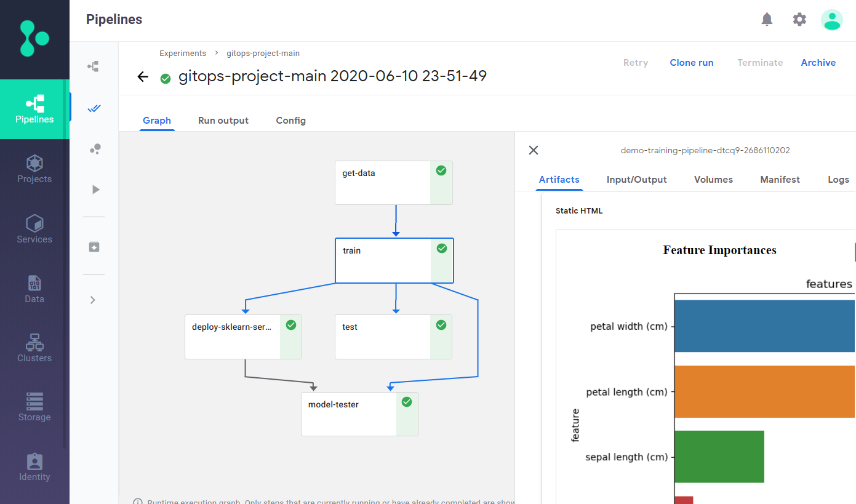Screen dimensions: 856x504
Task: Go to the Services section
Action: [34, 229]
